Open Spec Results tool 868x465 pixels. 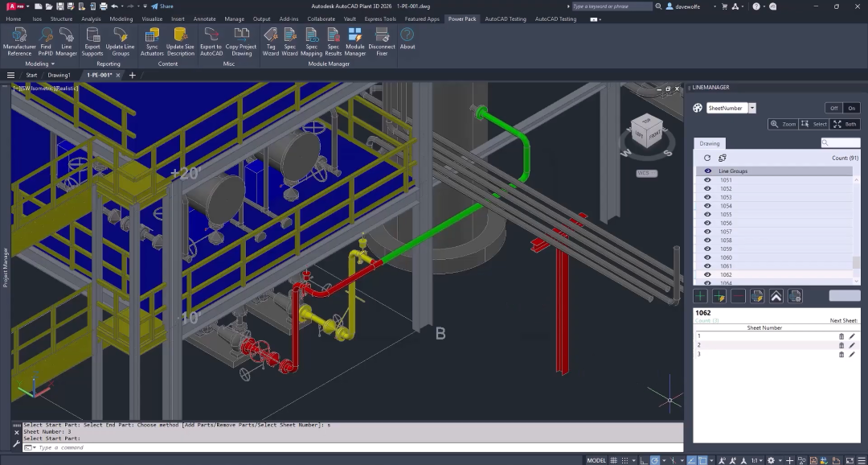[334, 42]
